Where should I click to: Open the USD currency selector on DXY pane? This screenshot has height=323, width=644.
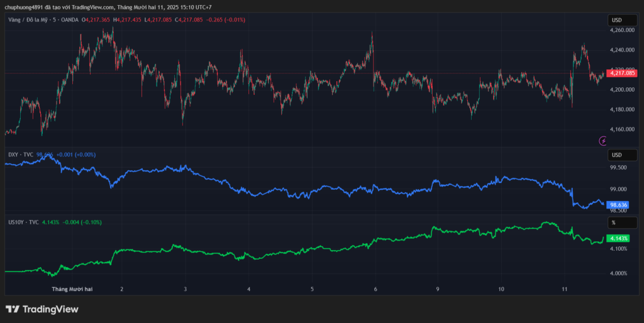[x=618, y=155]
